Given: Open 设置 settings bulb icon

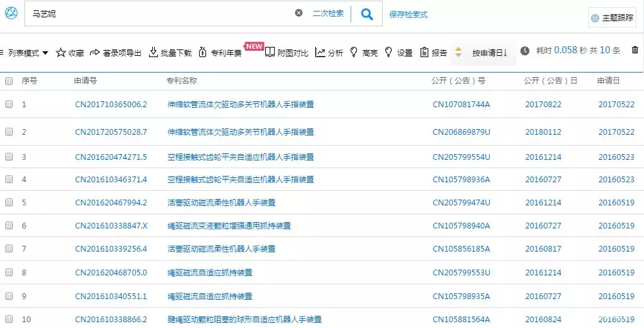Looking at the screenshot, I should 388,52.
